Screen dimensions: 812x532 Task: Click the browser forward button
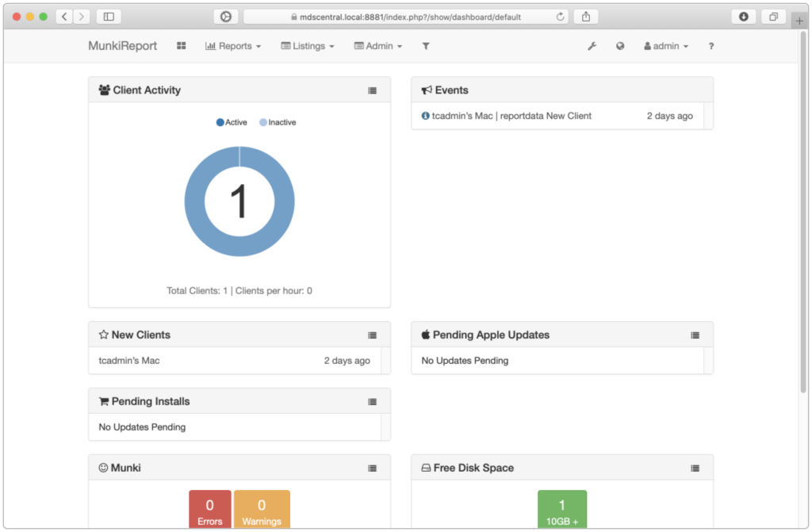(82, 17)
